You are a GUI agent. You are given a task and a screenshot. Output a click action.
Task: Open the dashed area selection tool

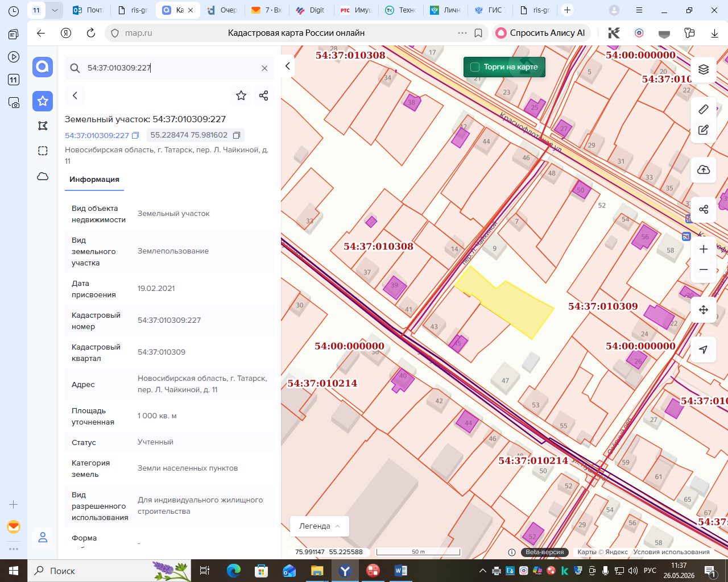[43, 151]
